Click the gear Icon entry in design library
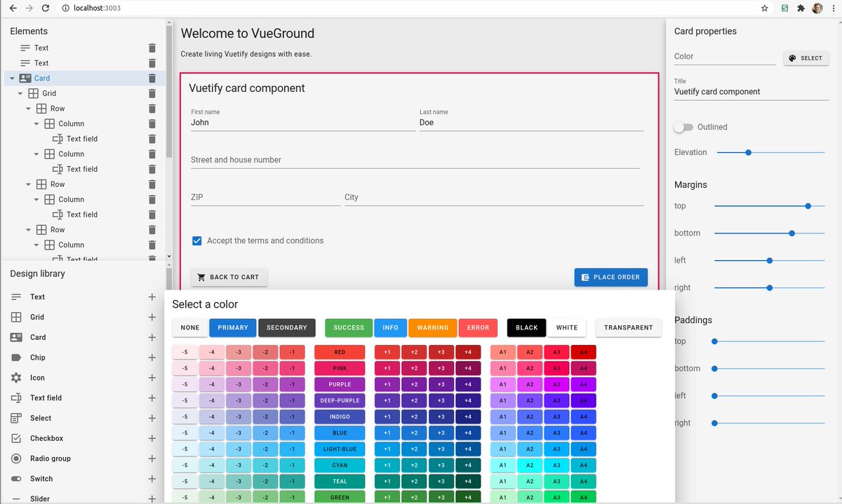This screenshot has height=504, width=842. (16, 378)
